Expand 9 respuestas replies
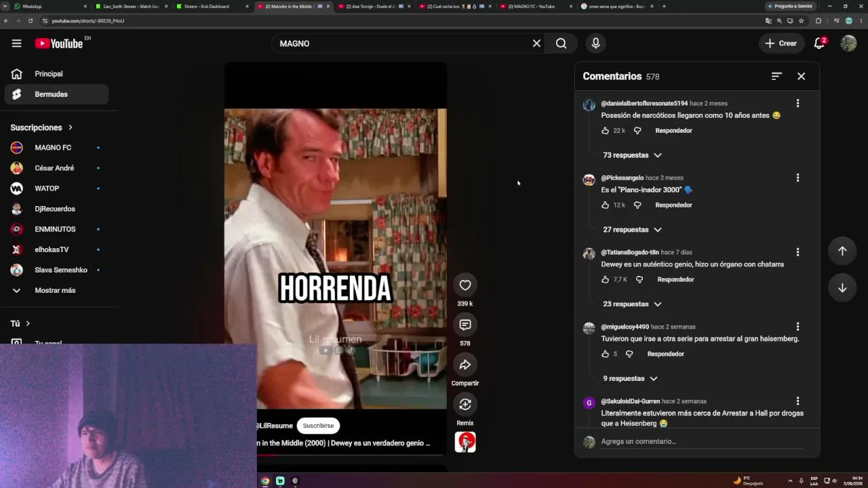 (x=630, y=378)
